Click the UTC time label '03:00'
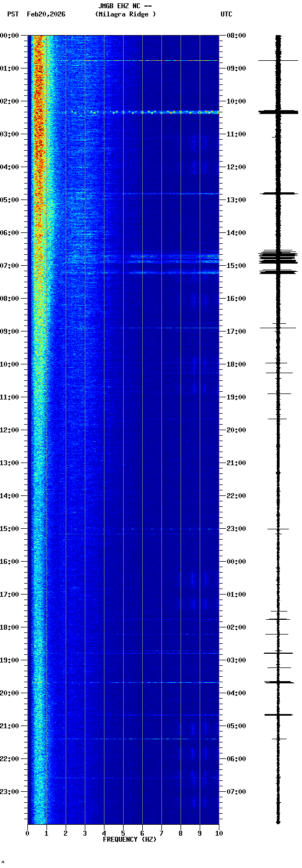The width and height of the screenshot is (302, 868). click(236, 660)
